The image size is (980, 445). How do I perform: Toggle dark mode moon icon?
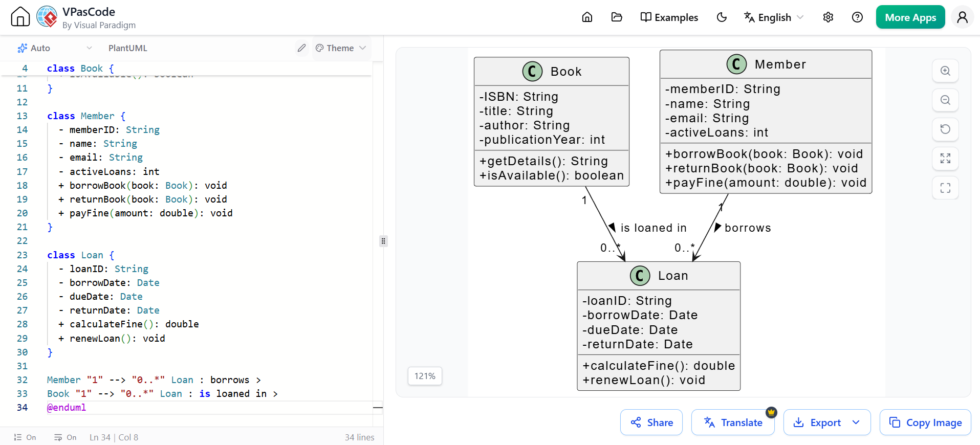[722, 17]
